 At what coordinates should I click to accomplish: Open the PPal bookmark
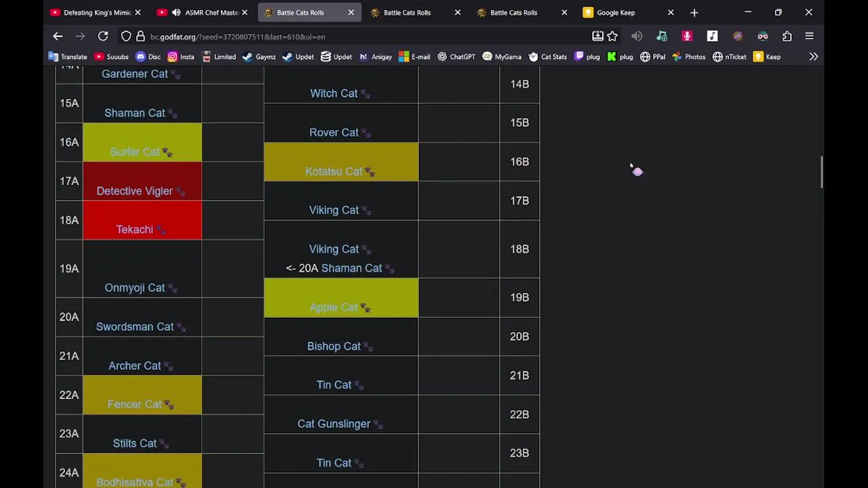tap(652, 57)
